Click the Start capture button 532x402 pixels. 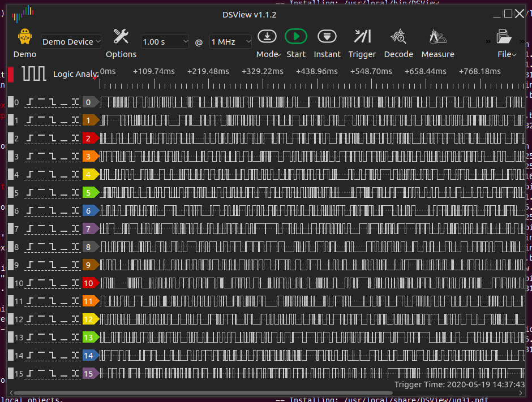295,37
